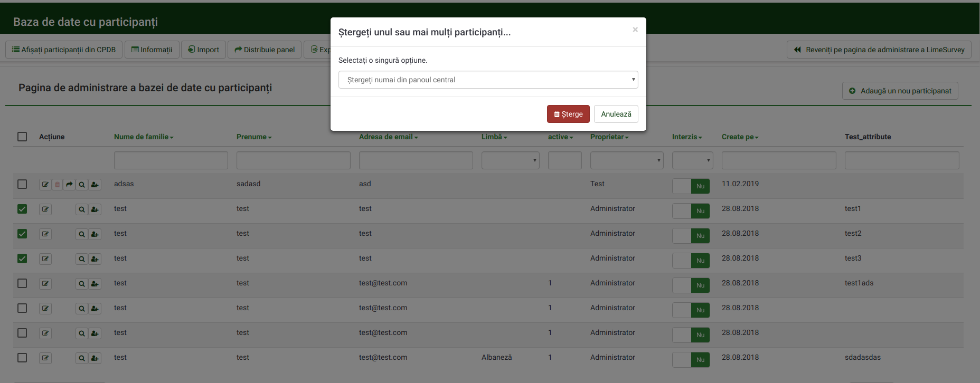Viewport: 980px width, 383px height.
Task: Click the magnifier icon in the test2 row
Action: tap(82, 234)
